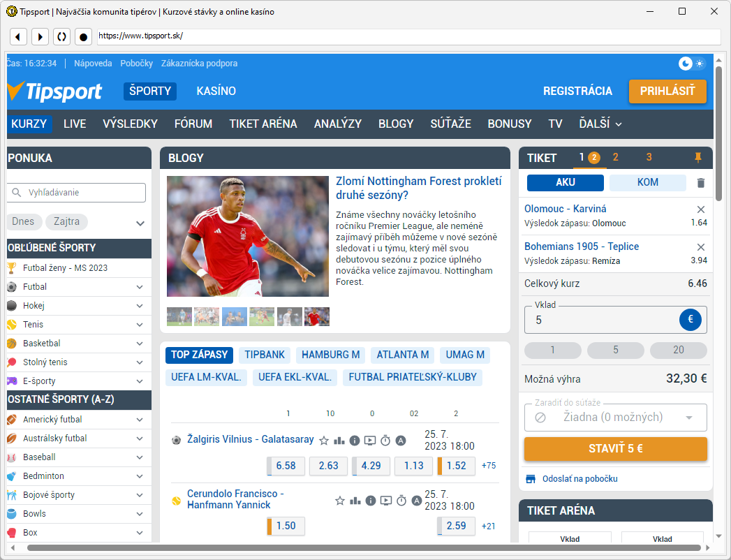The width and height of the screenshot is (731, 560).
Task: Click the page vertical scrollbar thumb
Action: tap(718, 134)
